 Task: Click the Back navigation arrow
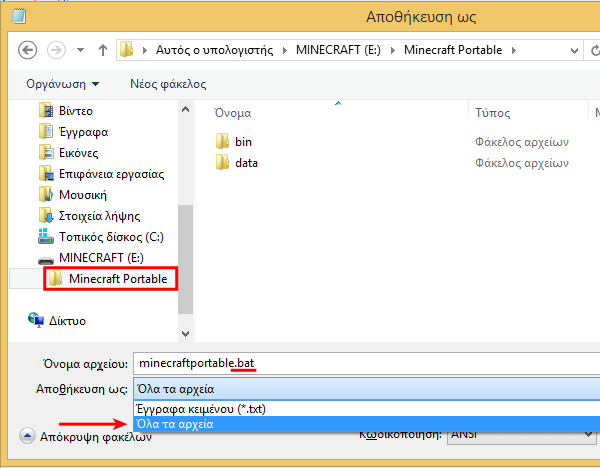28,50
